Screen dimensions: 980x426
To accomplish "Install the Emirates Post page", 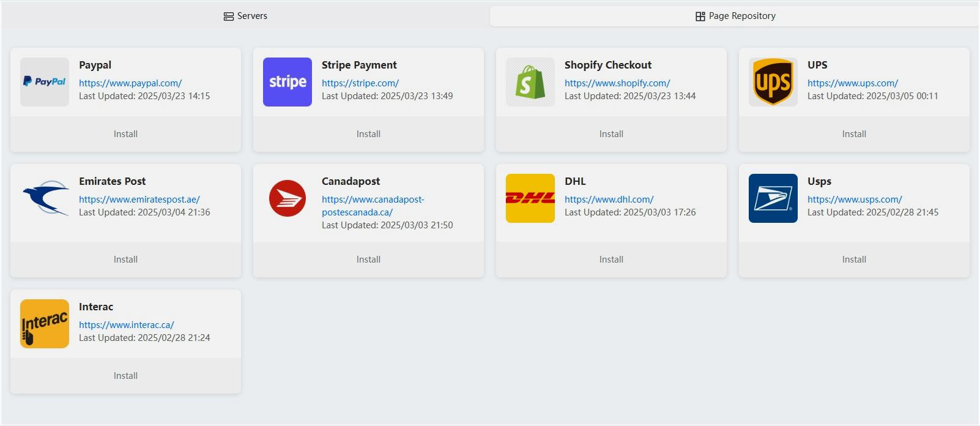I will pos(125,260).
